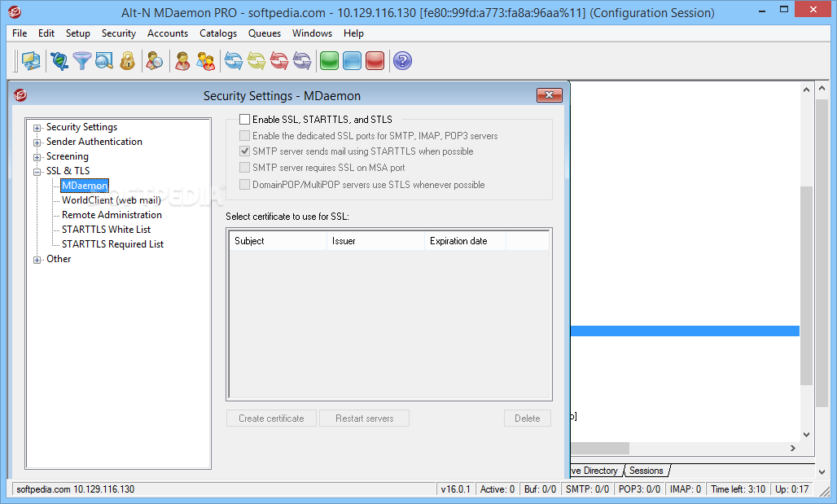Click the computer network toolbar icon
The image size is (837, 504).
point(31,61)
